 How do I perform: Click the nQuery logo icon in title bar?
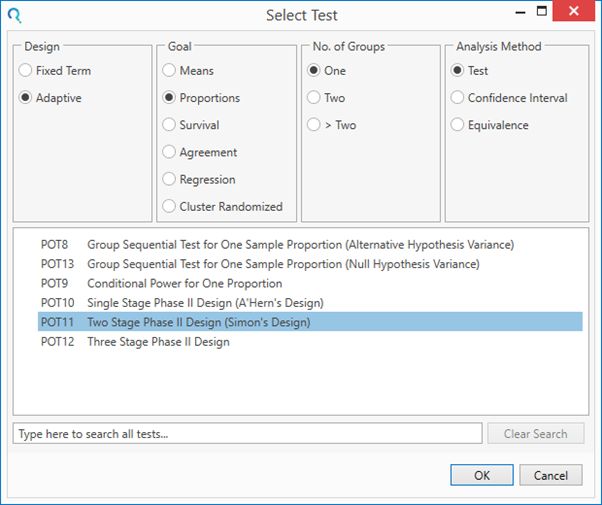15,15
